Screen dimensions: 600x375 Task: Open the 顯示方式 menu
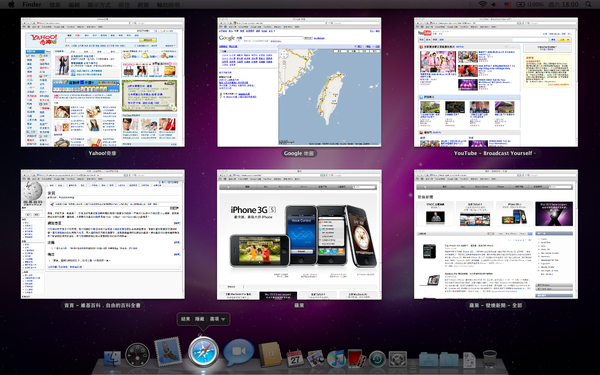pyautogui.click(x=99, y=5)
